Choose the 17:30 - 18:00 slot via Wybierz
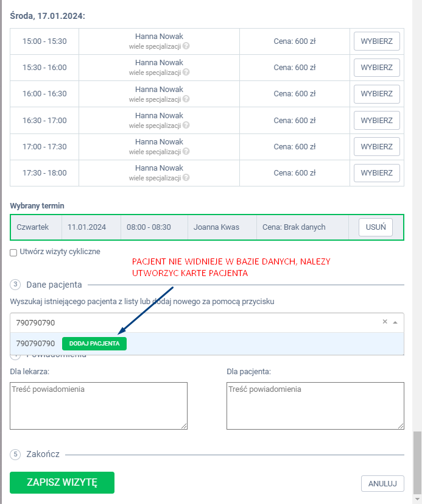The image size is (422, 504). point(376,173)
